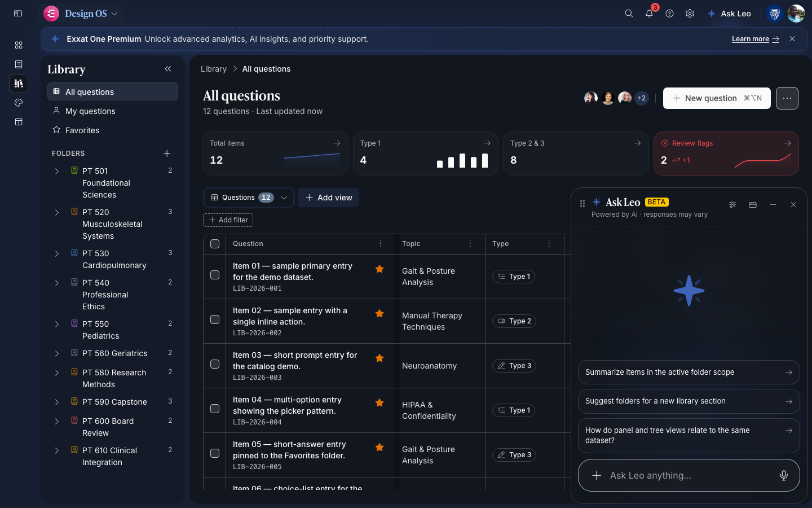This screenshot has height=508, width=812.
Task: Expand PT 560 Geriatrics folder
Action: coord(57,353)
